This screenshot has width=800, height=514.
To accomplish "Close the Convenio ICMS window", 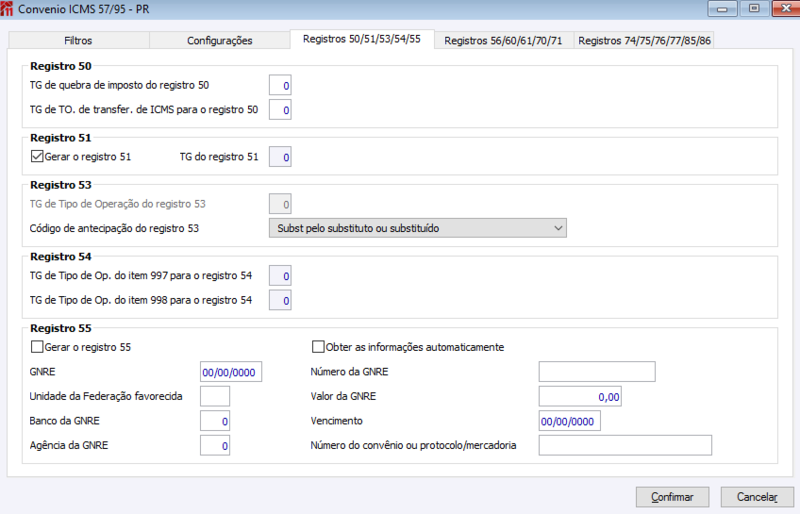I will click(x=786, y=9).
